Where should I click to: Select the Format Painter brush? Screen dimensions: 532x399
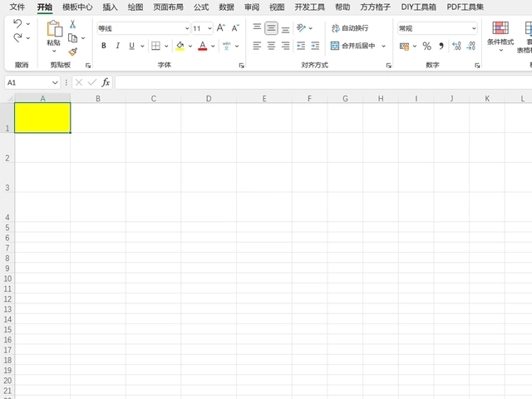(72, 52)
